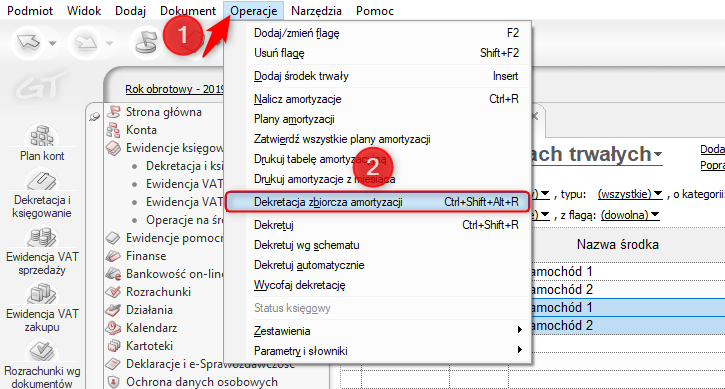Expand Parametry i słowniki submenu

378,351
